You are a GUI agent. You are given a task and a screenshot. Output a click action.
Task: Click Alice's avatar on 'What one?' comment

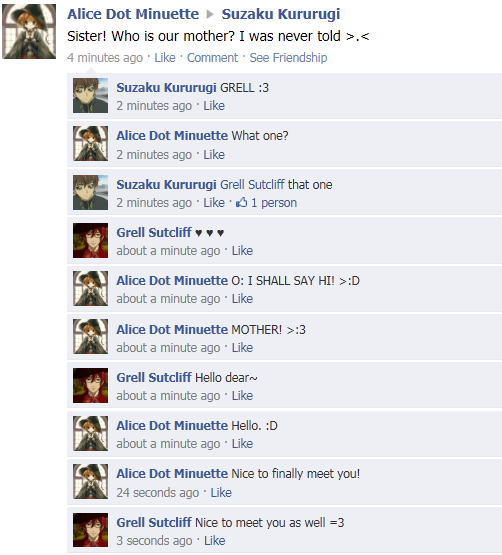[90, 143]
